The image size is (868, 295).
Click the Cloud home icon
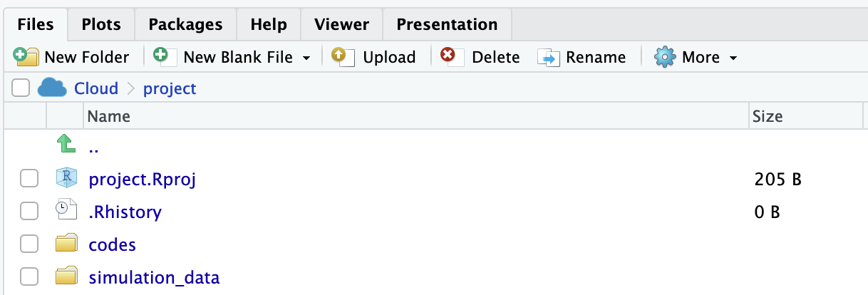[x=51, y=88]
